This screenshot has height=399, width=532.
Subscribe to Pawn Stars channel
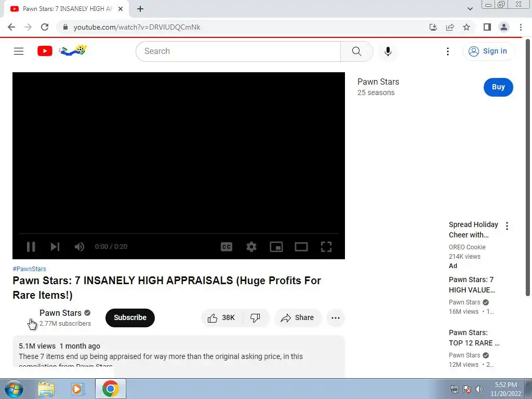coord(130,318)
